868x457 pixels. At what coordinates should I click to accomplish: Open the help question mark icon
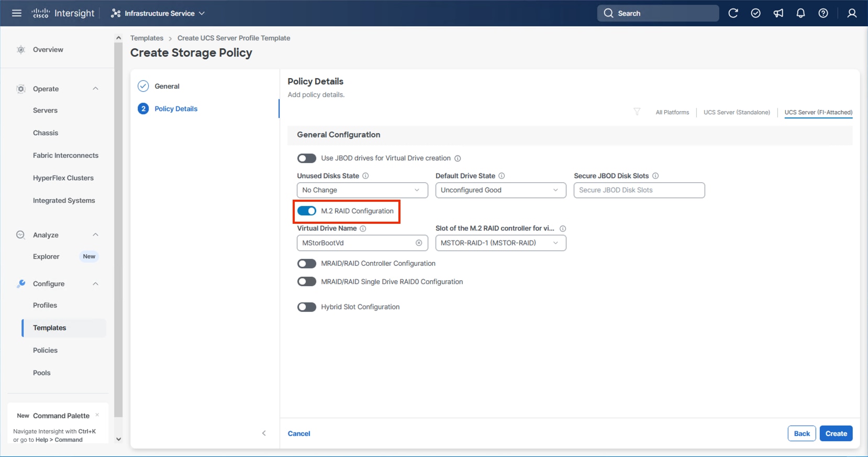point(823,13)
